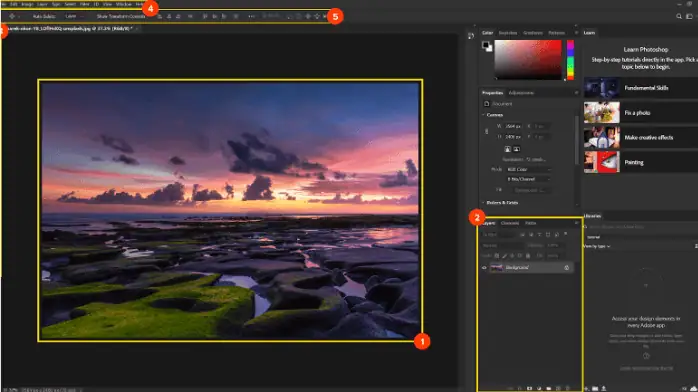Select the Move tool icon in options bar
The height and width of the screenshot is (392, 698).
(x=12, y=16)
